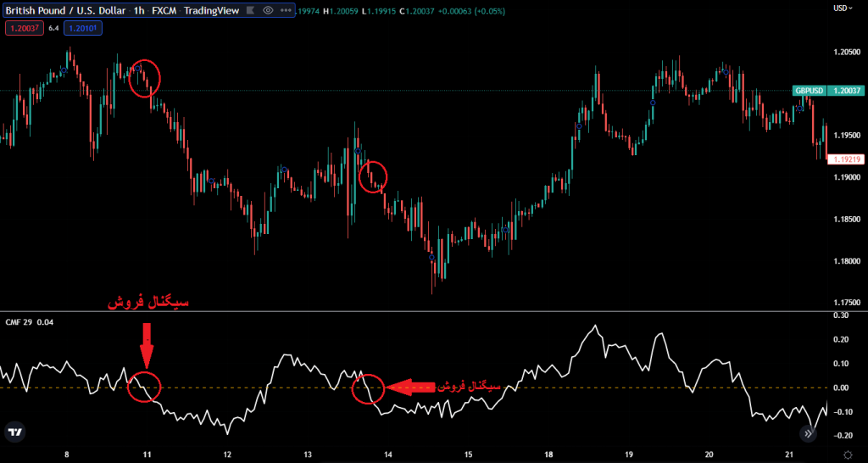Viewport: 868px width, 463px height.
Task: Toggle the eye icon to hide the GBPUSD series
Action: point(269,10)
